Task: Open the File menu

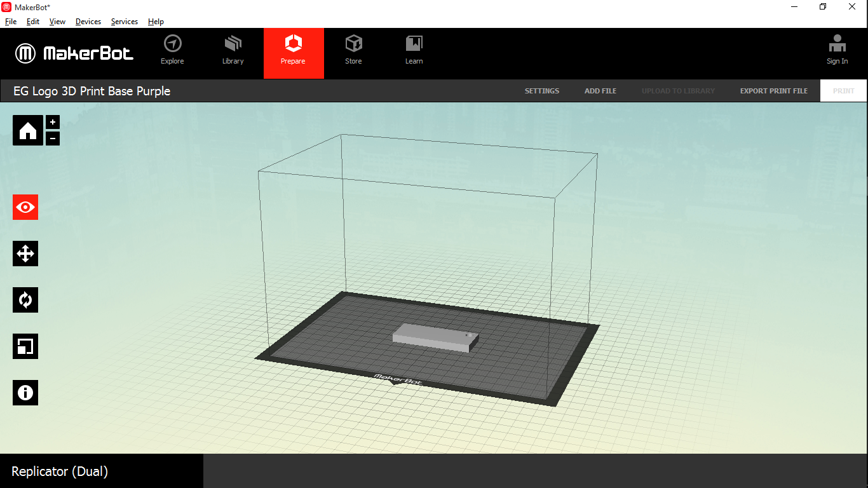Action: tap(11, 22)
